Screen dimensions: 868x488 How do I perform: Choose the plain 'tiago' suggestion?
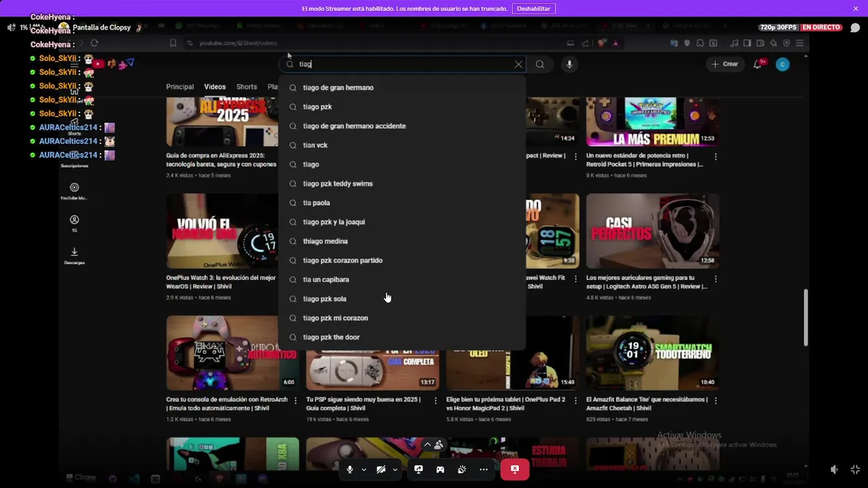[x=402, y=165]
